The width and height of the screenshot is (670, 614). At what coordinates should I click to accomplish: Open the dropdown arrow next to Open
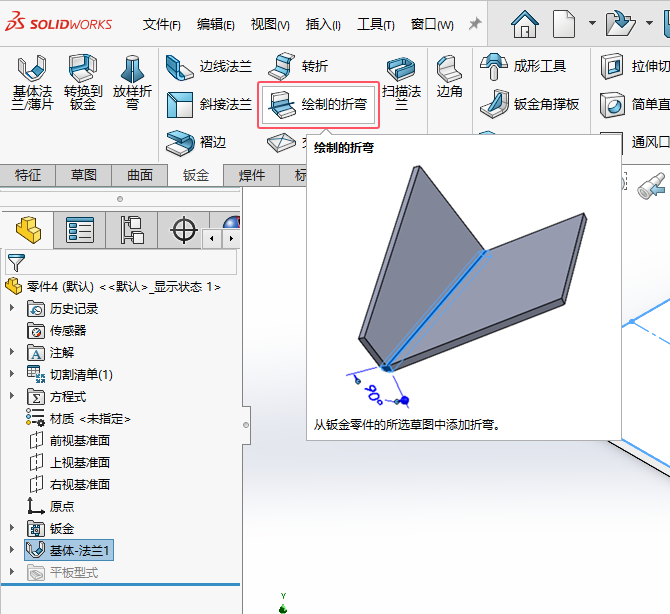tap(649, 23)
